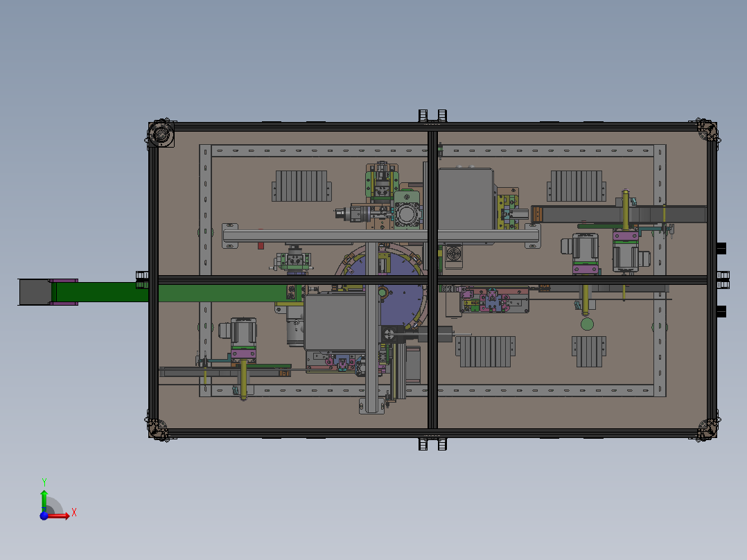Select the small green circle part at lower right
Viewport: 747px width, 560px height.
tap(587, 324)
